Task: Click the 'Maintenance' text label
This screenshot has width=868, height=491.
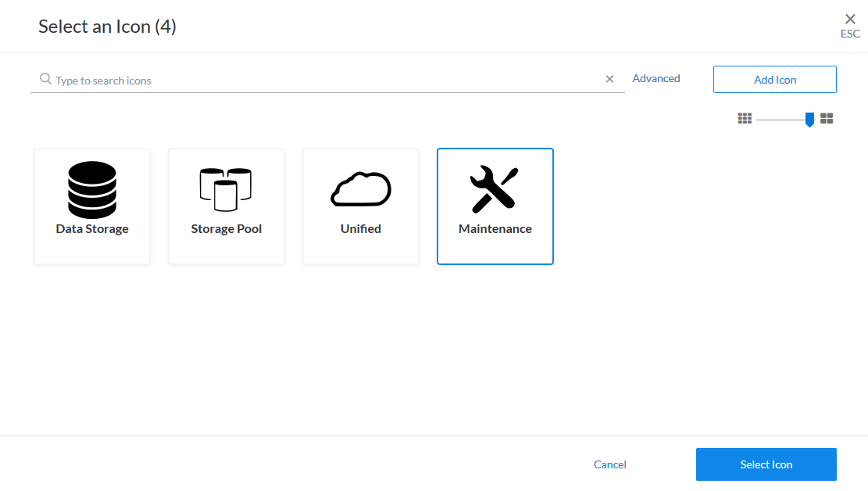Action: 495,229
